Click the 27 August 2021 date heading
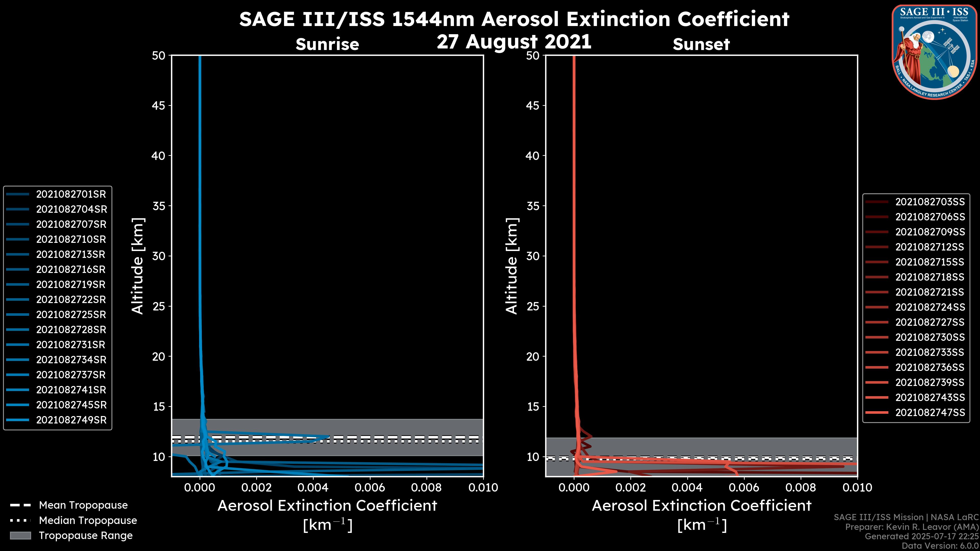 [x=513, y=41]
